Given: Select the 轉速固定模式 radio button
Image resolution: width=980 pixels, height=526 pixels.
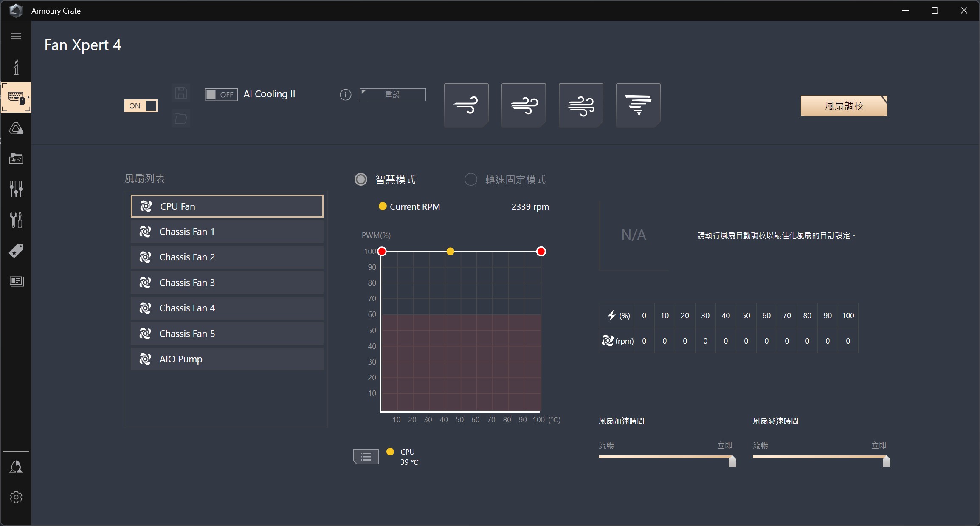Looking at the screenshot, I should (471, 180).
